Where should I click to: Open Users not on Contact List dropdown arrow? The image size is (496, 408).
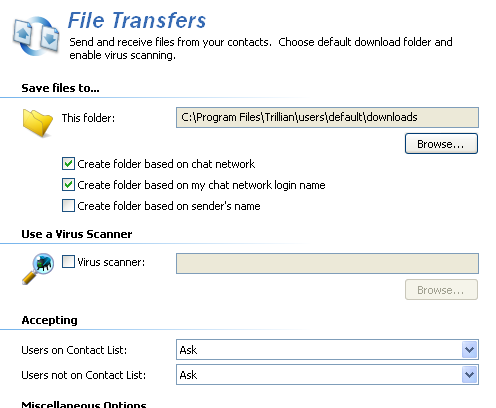pos(470,375)
